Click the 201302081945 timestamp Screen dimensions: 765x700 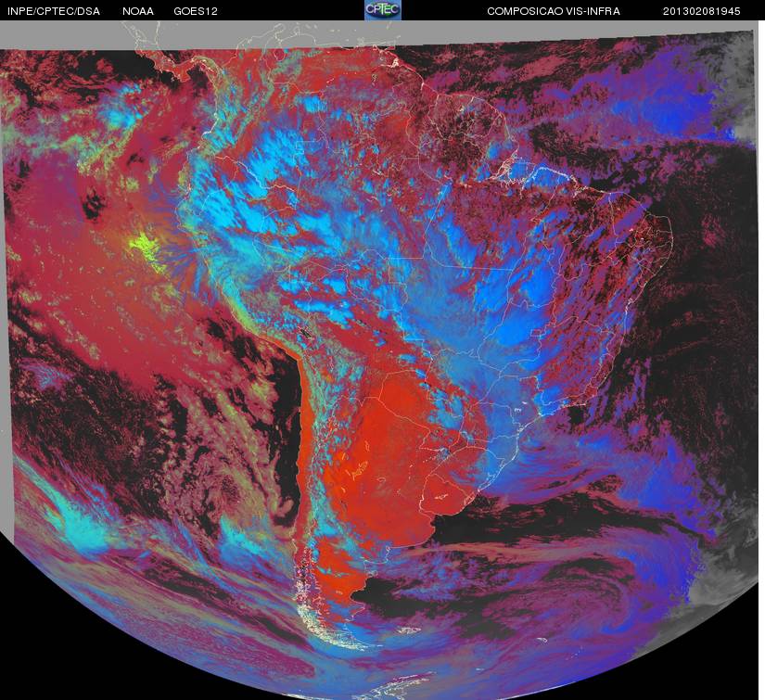[702, 11]
